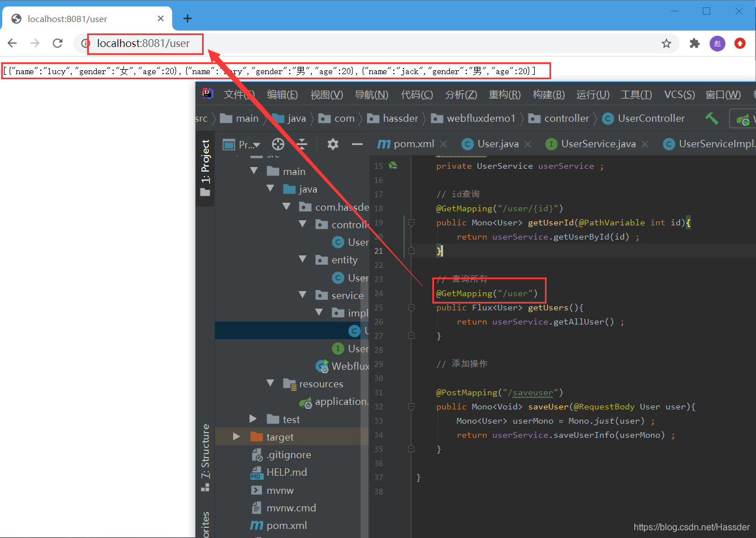
Task: Close the pom.xml editor tab
Action: [x=443, y=144]
